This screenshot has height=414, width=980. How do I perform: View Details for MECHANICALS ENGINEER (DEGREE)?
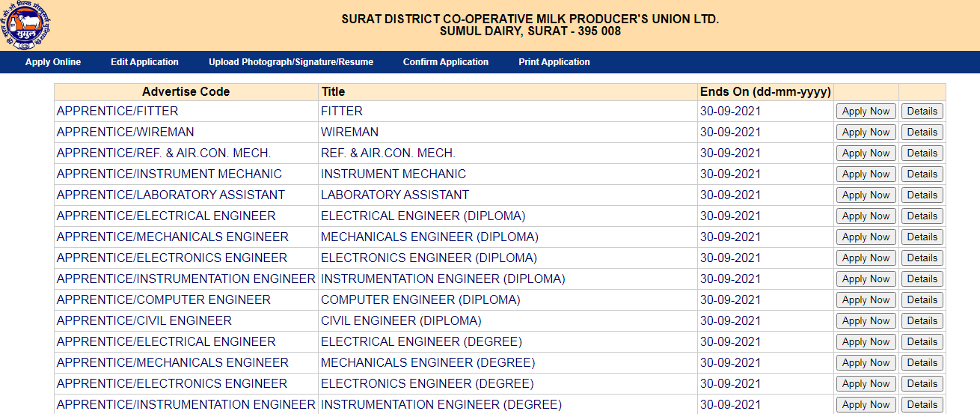pyautogui.click(x=922, y=363)
